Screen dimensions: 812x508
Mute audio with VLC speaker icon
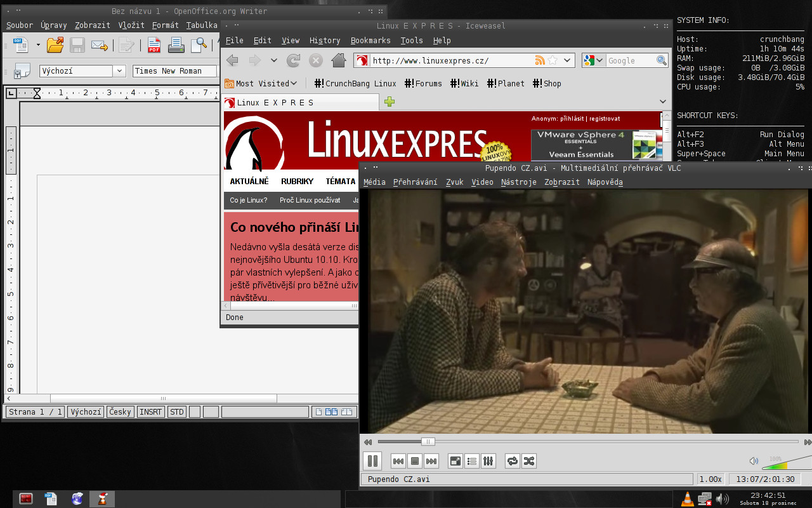(x=754, y=461)
